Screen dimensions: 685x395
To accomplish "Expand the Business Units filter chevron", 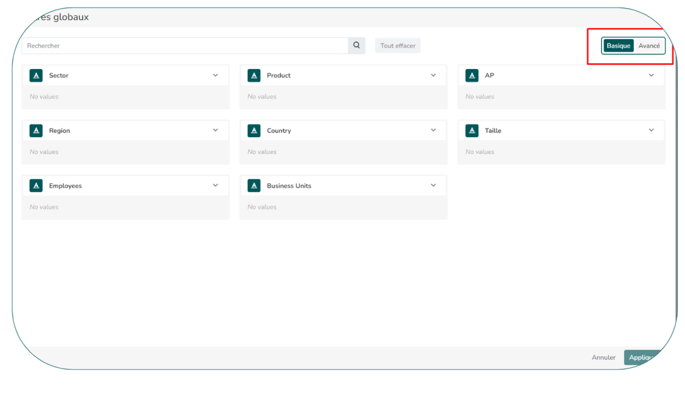I will pos(433,185).
